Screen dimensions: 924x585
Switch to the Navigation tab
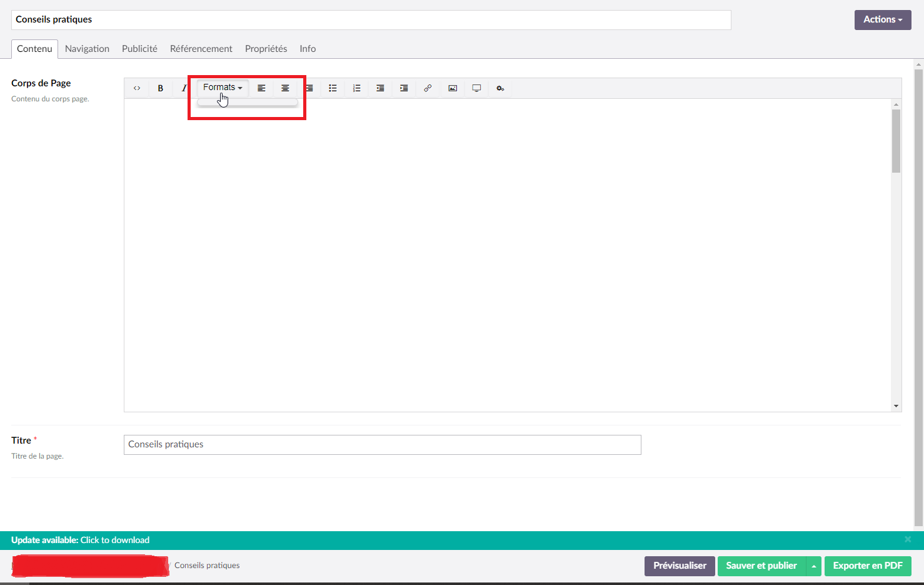click(x=87, y=49)
